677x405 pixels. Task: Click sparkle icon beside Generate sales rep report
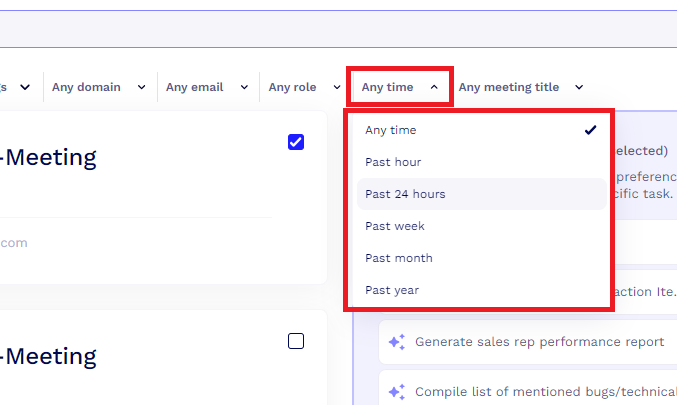[x=397, y=342]
